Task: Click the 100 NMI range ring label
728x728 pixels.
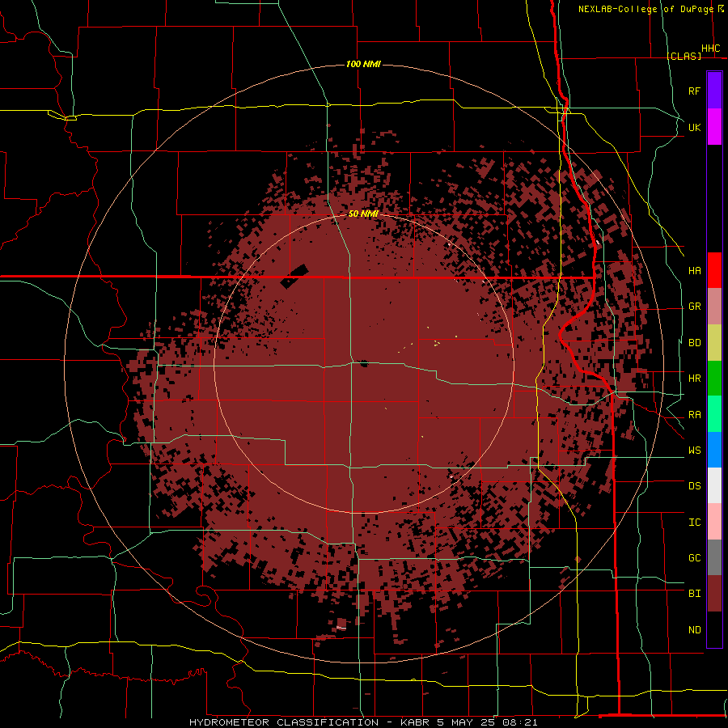Action: [x=363, y=64]
